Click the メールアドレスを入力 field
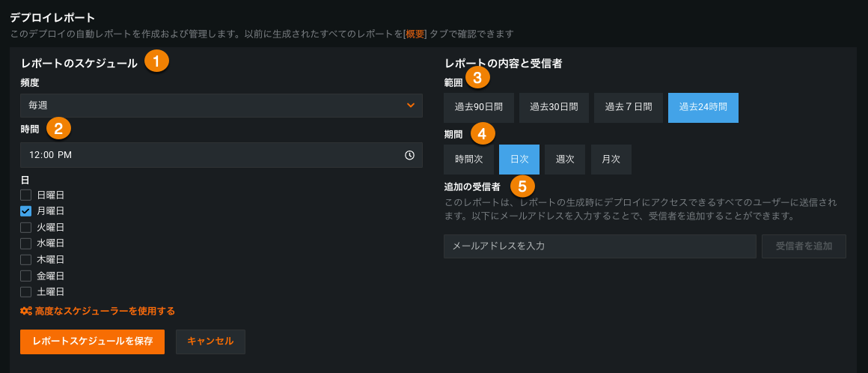 599,246
